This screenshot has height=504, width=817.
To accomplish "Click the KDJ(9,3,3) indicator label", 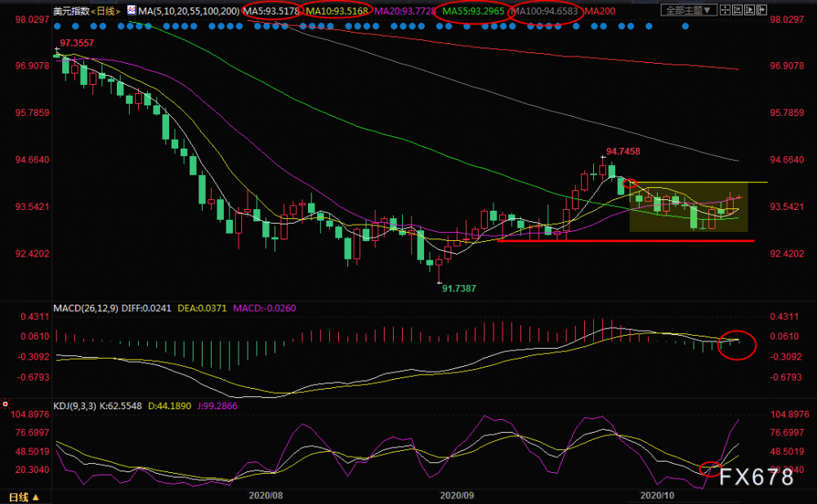I will (x=74, y=405).
